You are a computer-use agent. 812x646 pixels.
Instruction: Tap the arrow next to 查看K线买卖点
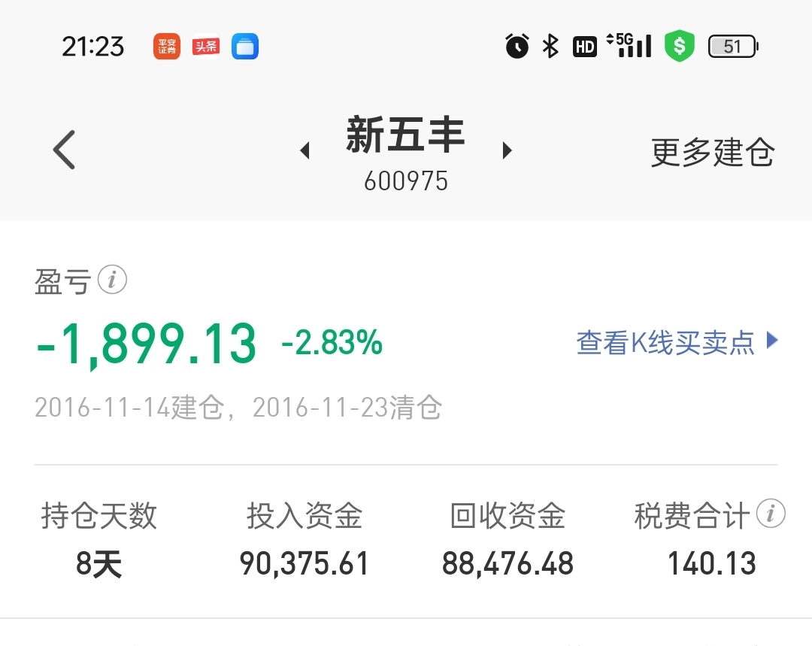click(x=772, y=341)
